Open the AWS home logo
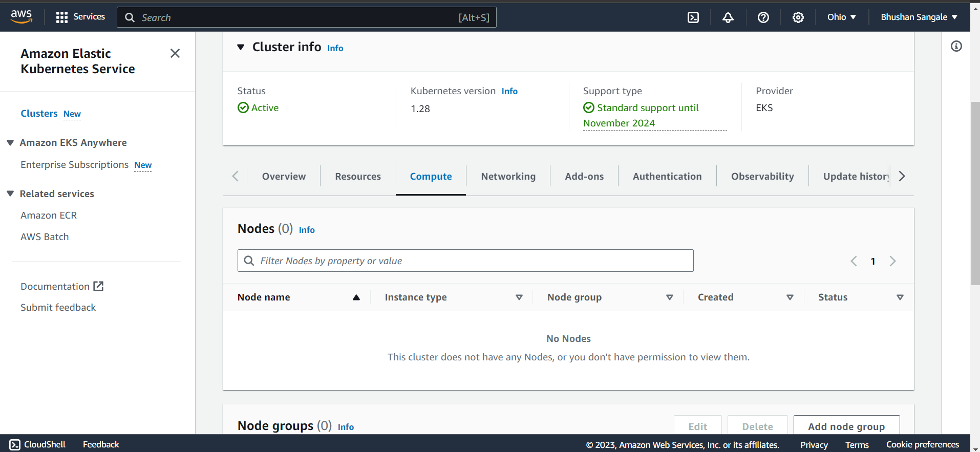Viewport: 980px width, 452px height. pos(22,17)
